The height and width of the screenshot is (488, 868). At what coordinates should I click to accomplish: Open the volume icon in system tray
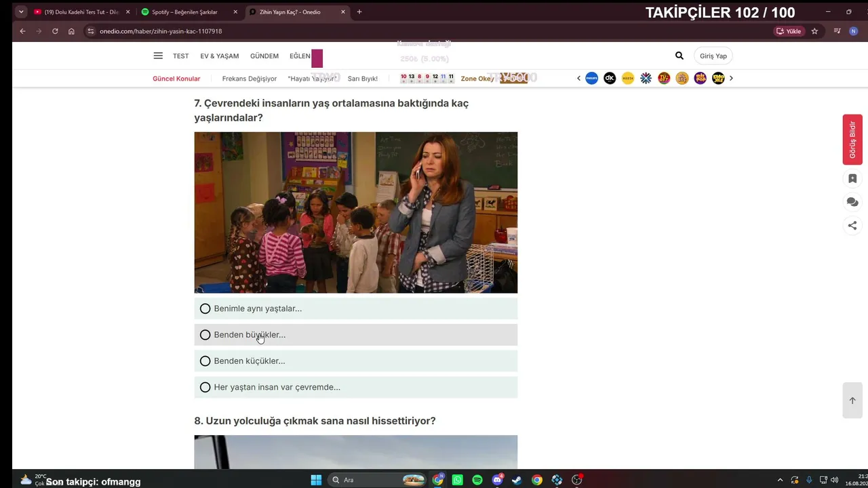[835, 480]
